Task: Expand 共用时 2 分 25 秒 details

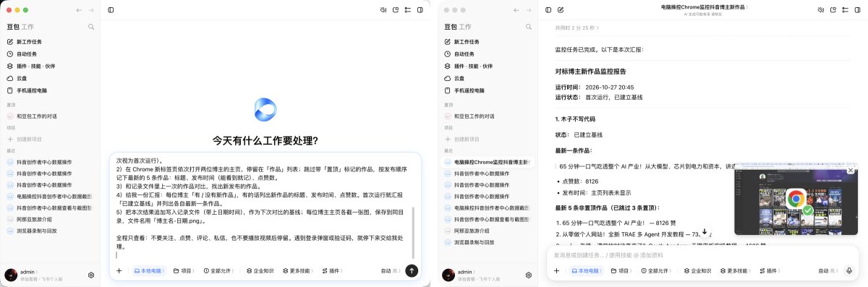Action: (x=577, y=28)
